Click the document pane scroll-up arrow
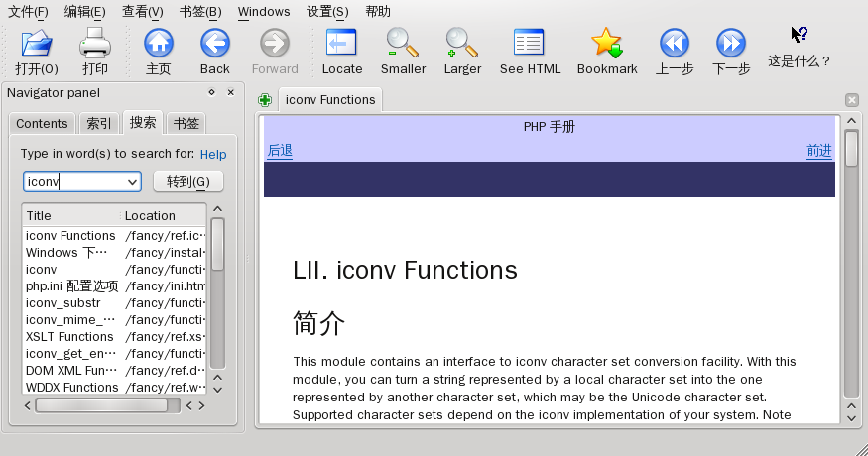The width and height of the screenshot is (868, 456). point(851,121)
